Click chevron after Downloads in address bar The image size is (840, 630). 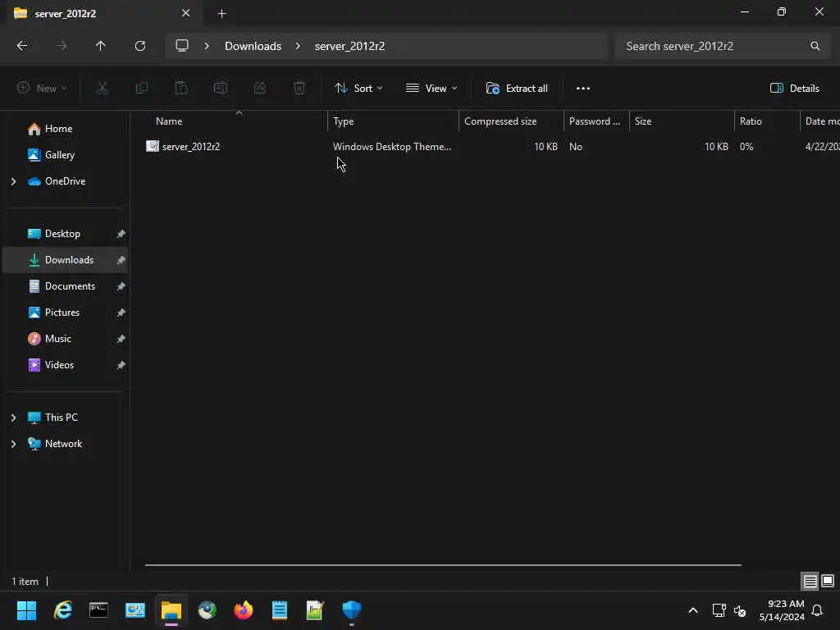298,46
